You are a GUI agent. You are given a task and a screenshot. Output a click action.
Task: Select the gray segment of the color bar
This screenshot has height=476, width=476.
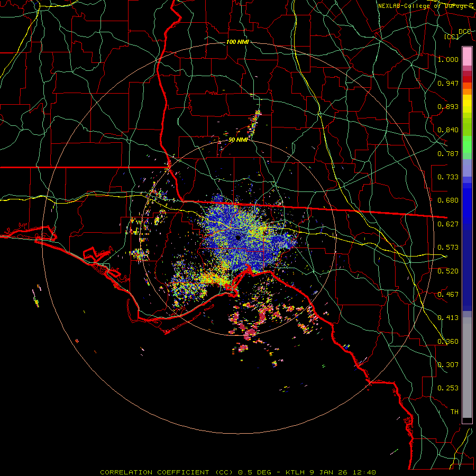point(467,368)
